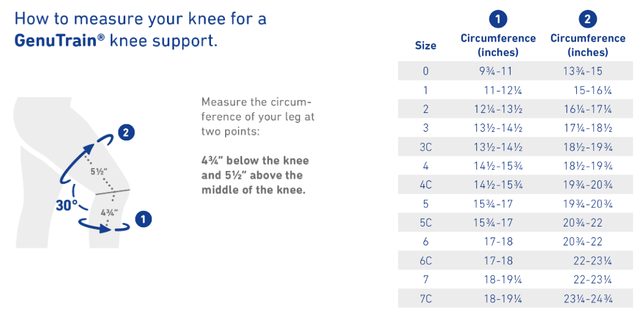
Task: Click the number 1 badge on the leg diagram
Action: click(x=142, y=219)
